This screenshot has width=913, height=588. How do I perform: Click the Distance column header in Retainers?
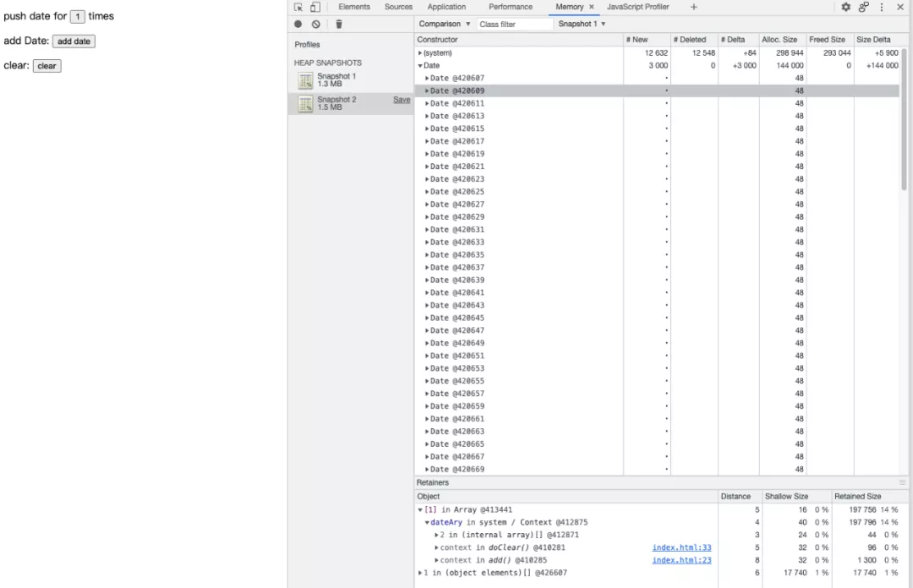click(740, 497)
